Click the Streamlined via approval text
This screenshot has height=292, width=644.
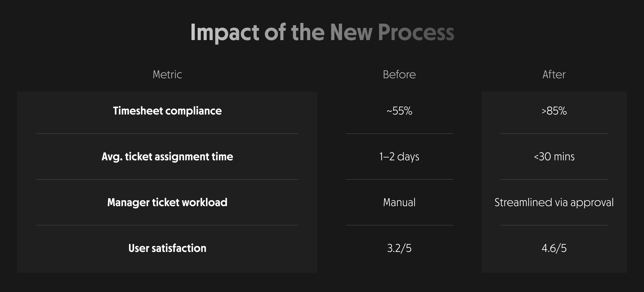point(554,202)
